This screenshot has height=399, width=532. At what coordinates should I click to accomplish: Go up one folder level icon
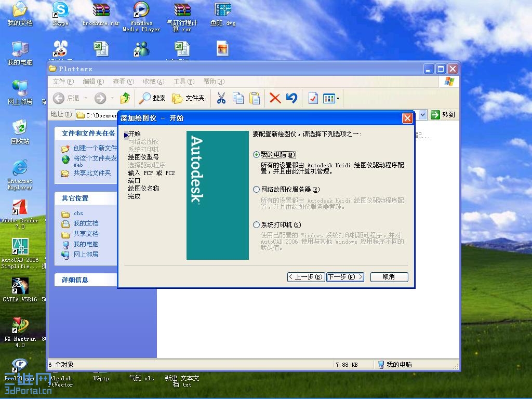coord(125,98)
